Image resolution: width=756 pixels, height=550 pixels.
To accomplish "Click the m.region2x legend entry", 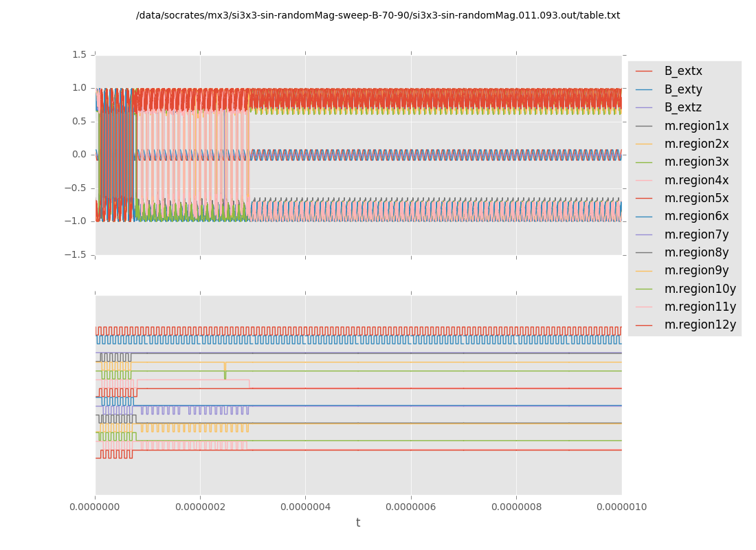I will click(x=696, y=144).
